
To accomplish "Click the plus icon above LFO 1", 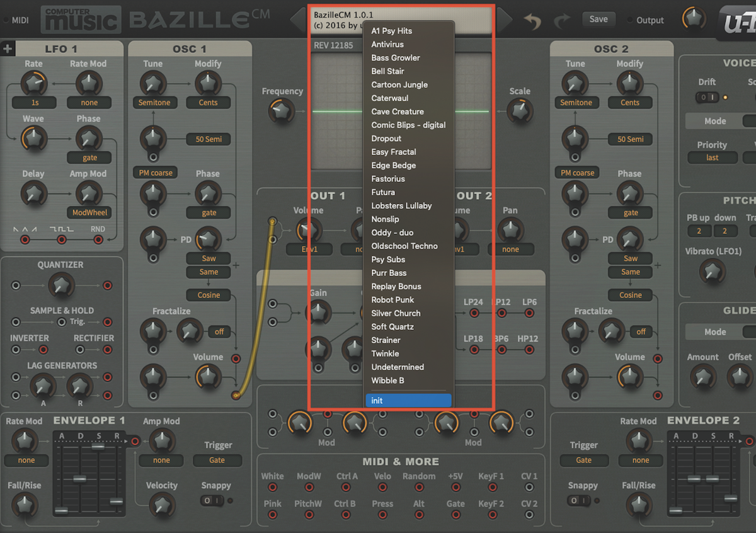I will pos(8,48).
